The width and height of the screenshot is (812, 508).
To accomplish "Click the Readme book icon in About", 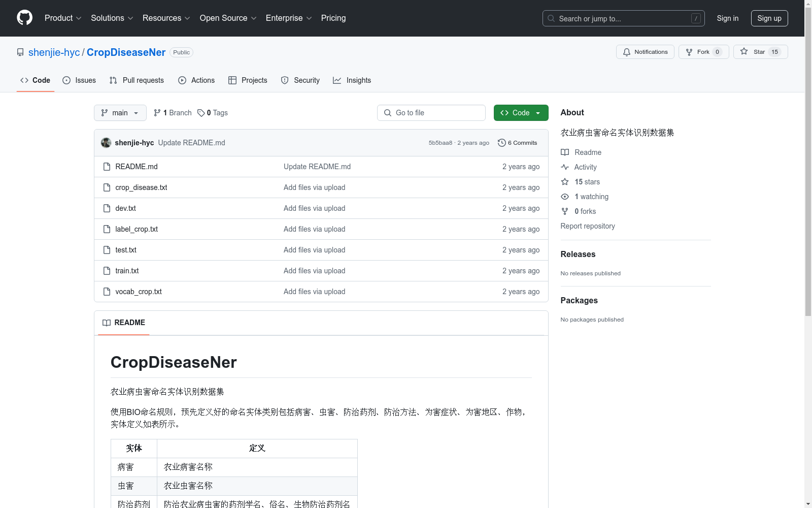I will (565, 152).
